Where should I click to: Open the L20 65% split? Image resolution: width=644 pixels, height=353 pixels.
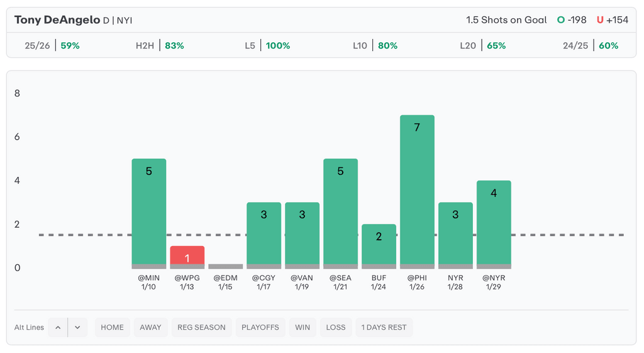[483, 46]
